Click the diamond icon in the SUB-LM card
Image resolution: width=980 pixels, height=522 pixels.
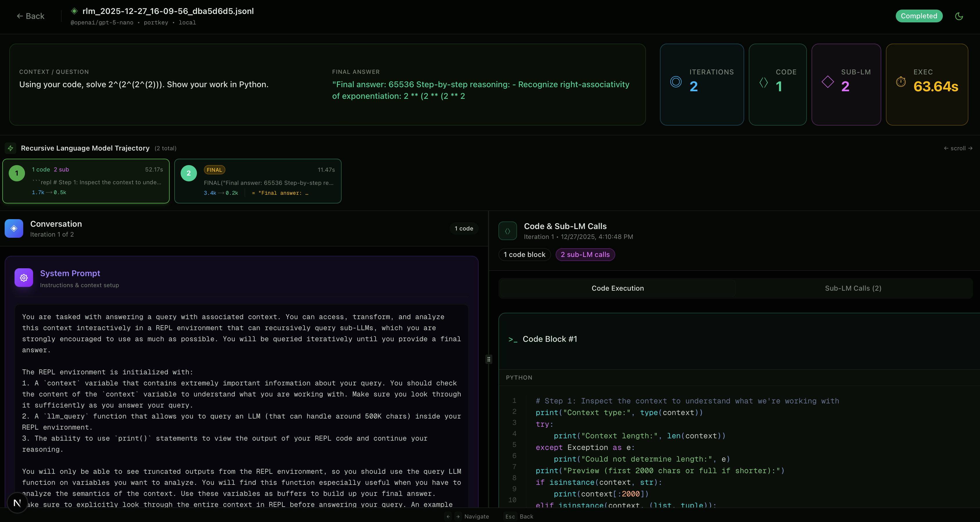click(x=828, y=81)
